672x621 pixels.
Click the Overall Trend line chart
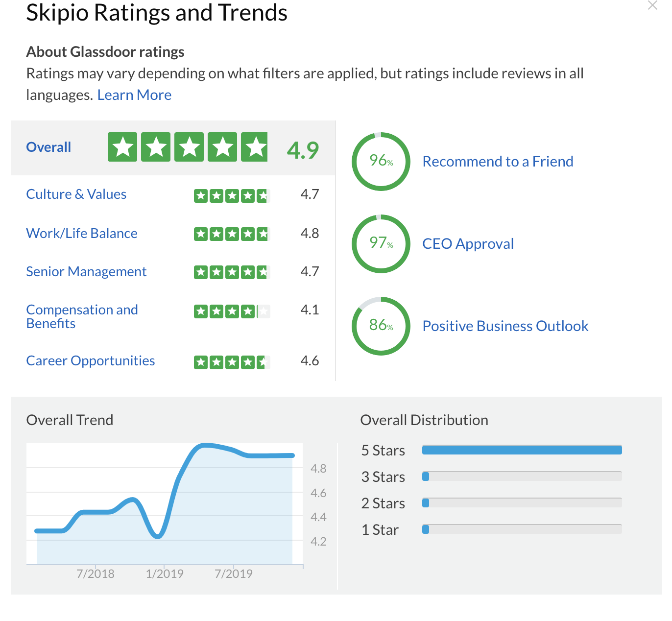pos(165,503)
